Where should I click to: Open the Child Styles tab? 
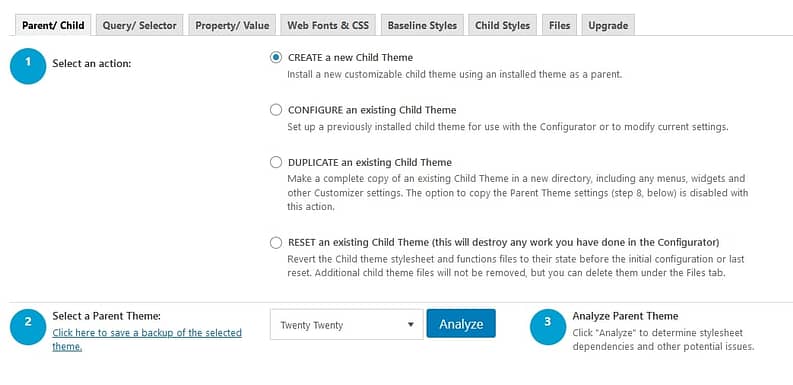pos(503,25)
